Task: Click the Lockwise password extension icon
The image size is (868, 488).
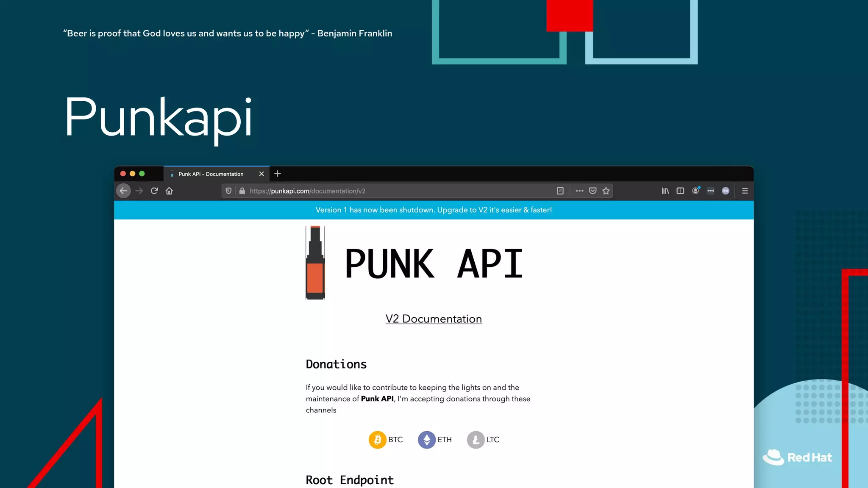Action: (710, 191)
